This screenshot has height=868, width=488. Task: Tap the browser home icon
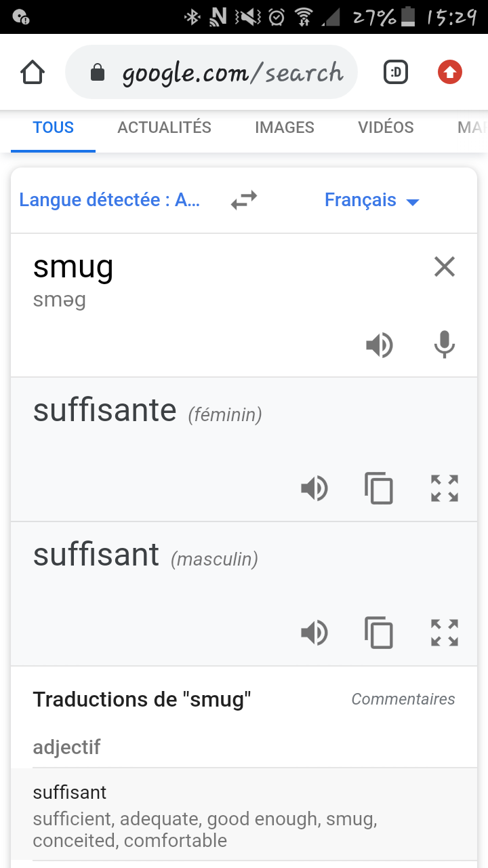[33, 72]
